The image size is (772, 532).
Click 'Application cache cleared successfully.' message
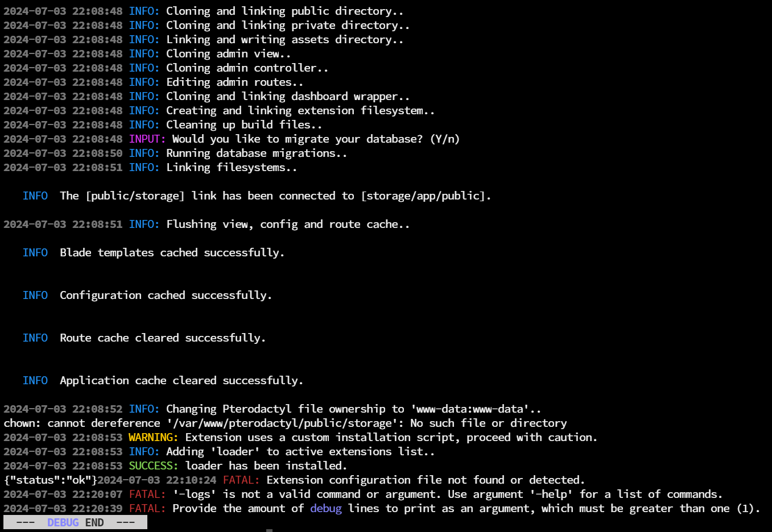point(181,380)
